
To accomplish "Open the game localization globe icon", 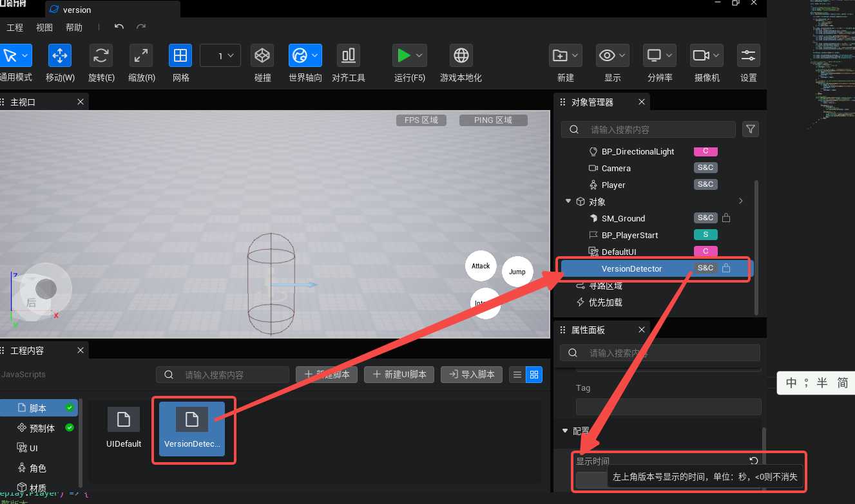I will click(461, 56).
